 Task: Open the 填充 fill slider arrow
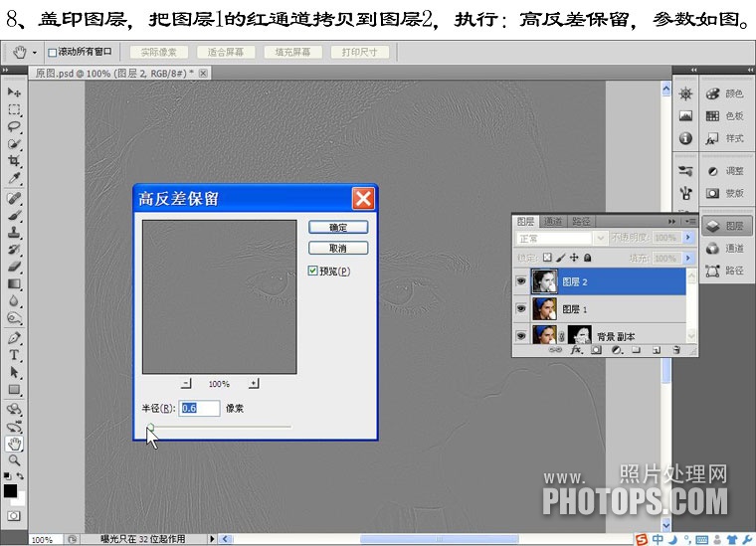pos(688,258)
